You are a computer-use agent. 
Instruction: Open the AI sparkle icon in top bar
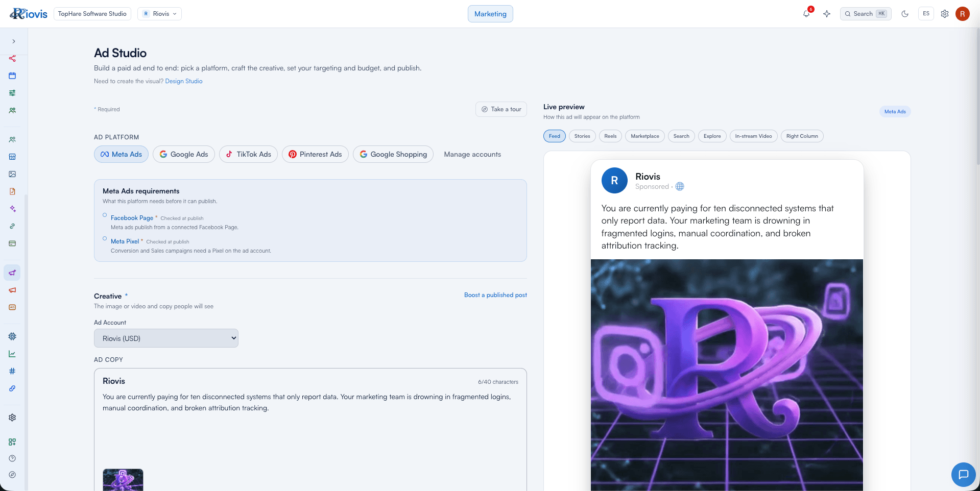[827, 14]
